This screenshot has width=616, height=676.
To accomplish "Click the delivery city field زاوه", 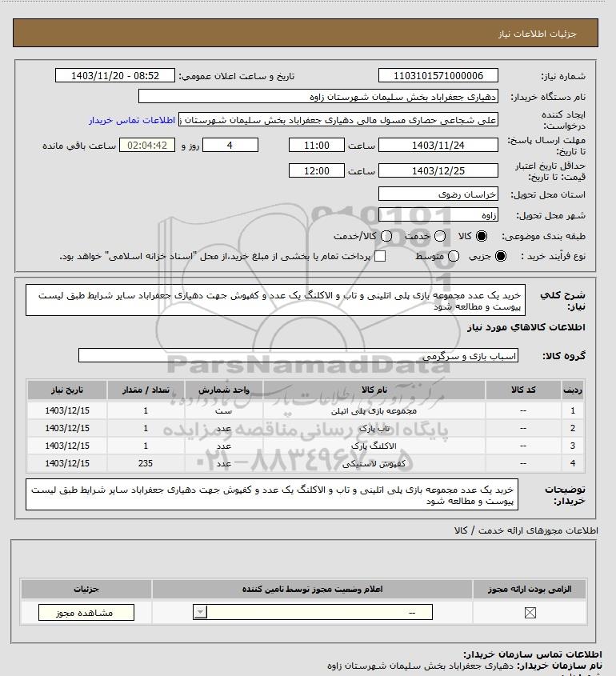I will coord(438,214).
